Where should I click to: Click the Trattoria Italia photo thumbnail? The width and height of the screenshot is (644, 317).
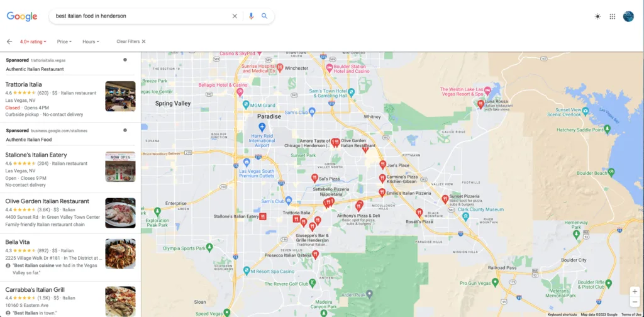[120, 96]
